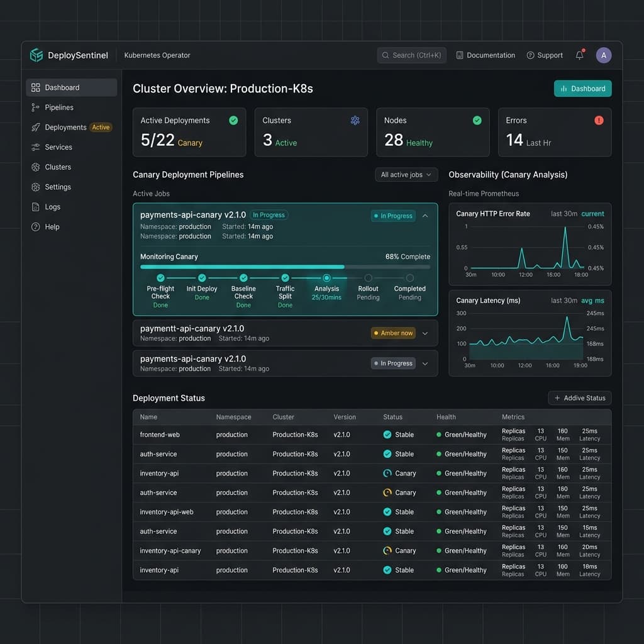This screenshot has width=644, height=644.
Task: Click Active badge next to Deployments
Action: (x=101, y=127)
